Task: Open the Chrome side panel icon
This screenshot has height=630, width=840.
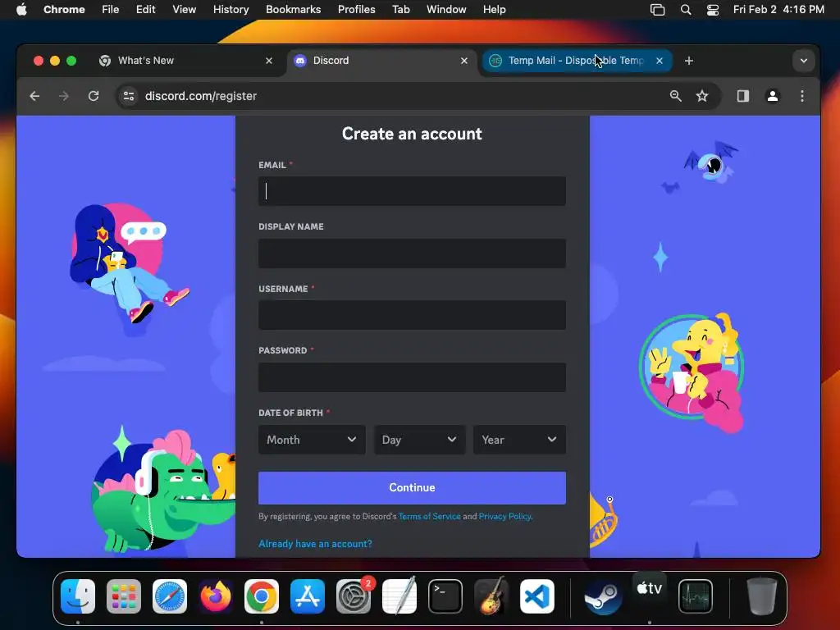Action: [742, 96]
